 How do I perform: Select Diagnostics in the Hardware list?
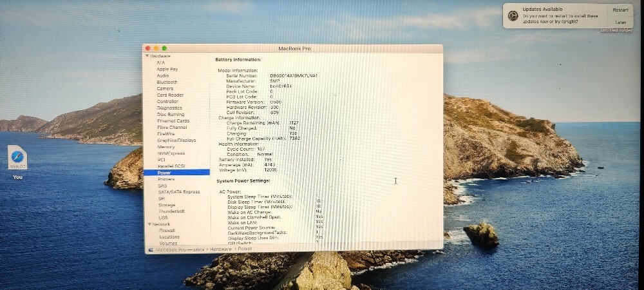tap(169, 108)
